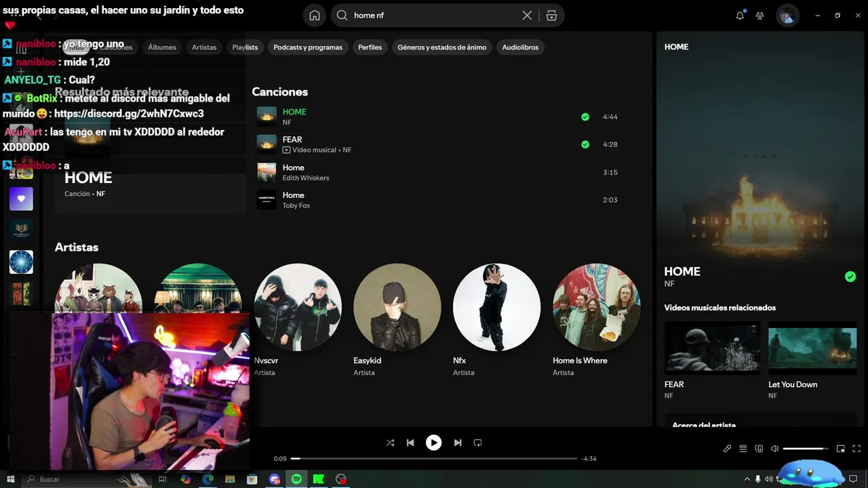Image resolution: width=868 pixels, height=488 pixels.
Task: Select the Playlists filter chip
Action: pos(245,47)
